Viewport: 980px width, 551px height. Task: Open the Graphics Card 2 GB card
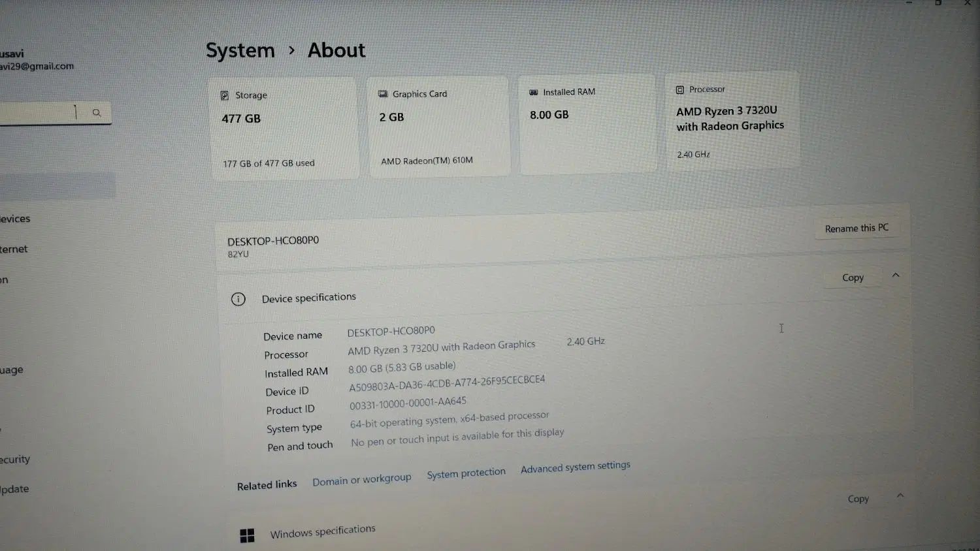(438, 126)
